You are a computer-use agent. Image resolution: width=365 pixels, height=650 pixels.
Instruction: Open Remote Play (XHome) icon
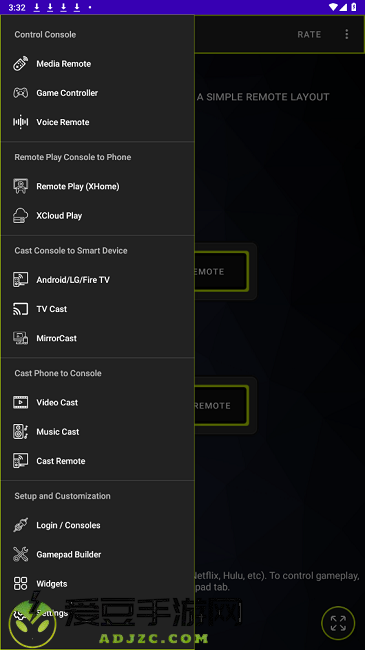pyautogui.click(x=20, y=186)
